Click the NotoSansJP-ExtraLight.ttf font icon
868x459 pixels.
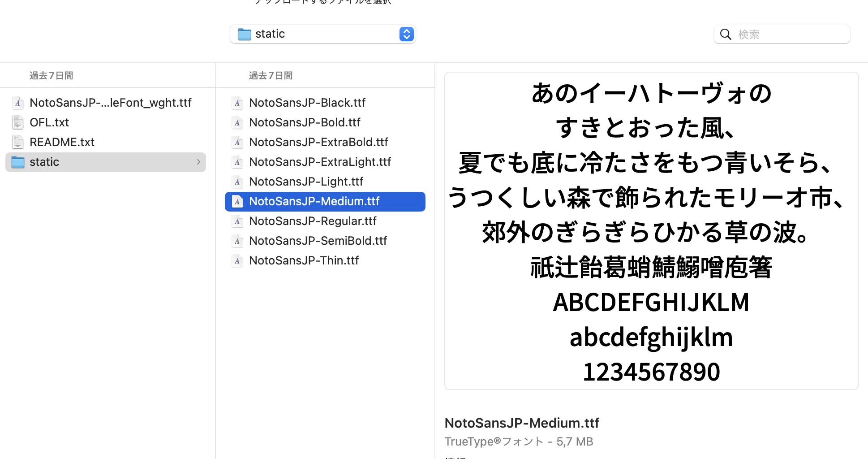pos(237,162)
